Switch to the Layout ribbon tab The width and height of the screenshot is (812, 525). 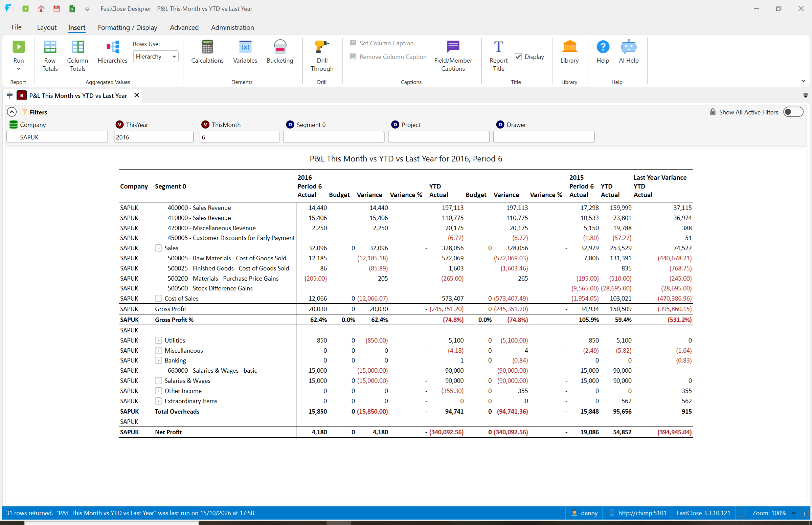(x=47, y=27)
